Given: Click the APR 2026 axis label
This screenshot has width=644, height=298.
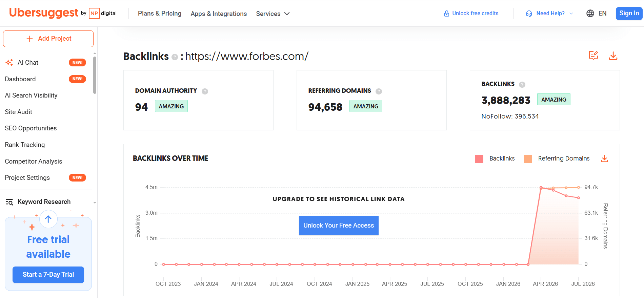Looking at the screenshot, I should click(545, 284).
